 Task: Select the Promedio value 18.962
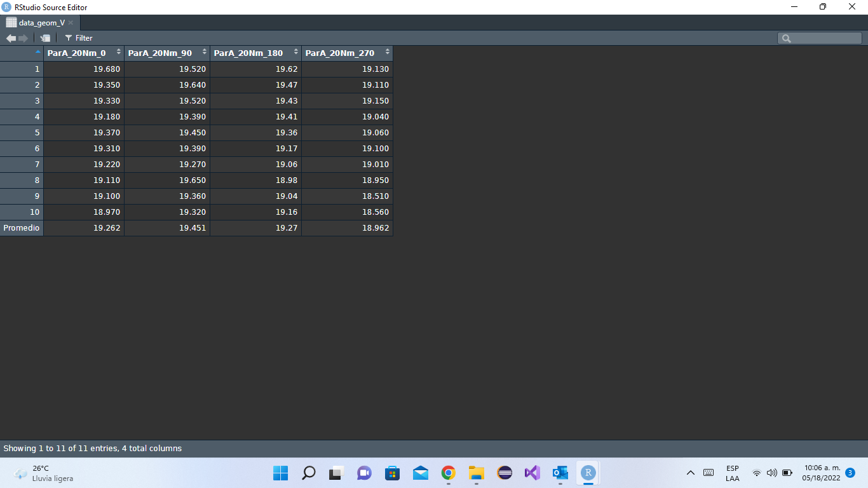click(x=376, y=228)
